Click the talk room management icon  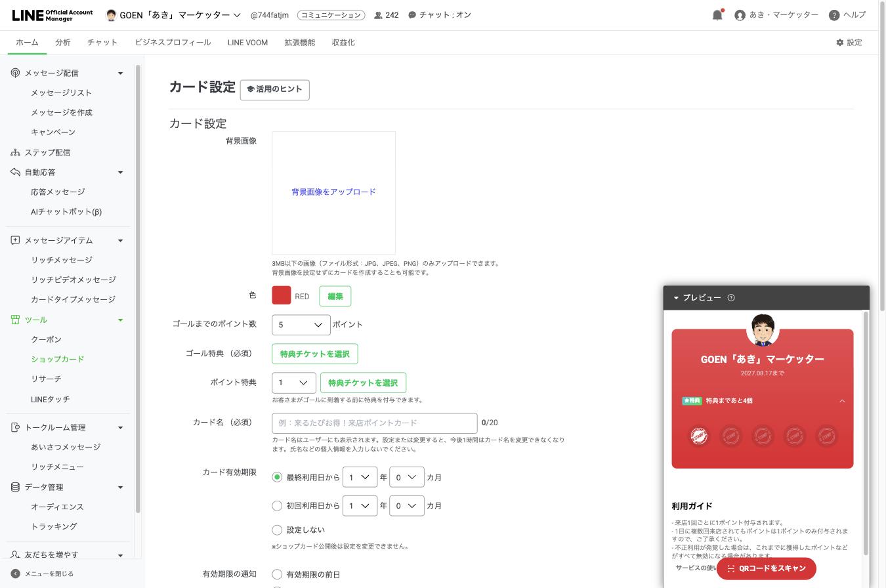point(15,427)
